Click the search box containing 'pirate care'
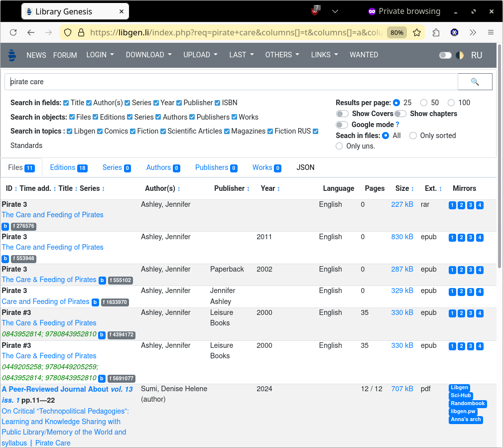The width and height of the screenshot is (503, 448). [x=231, y=82]
